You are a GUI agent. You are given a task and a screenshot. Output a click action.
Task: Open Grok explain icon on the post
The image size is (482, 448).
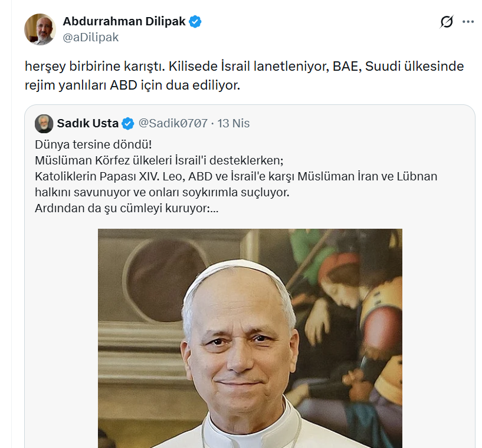[x=447, y=22]
